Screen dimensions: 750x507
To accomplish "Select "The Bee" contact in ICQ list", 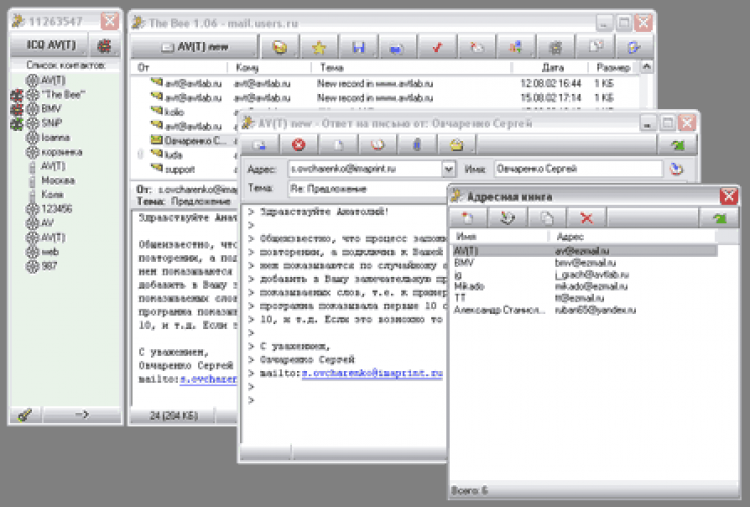I will [x=64, y=95].
